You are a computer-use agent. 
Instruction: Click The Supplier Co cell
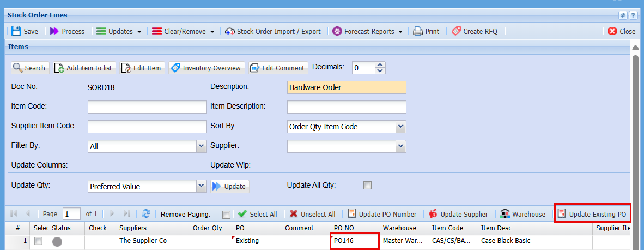click(149, 241)
